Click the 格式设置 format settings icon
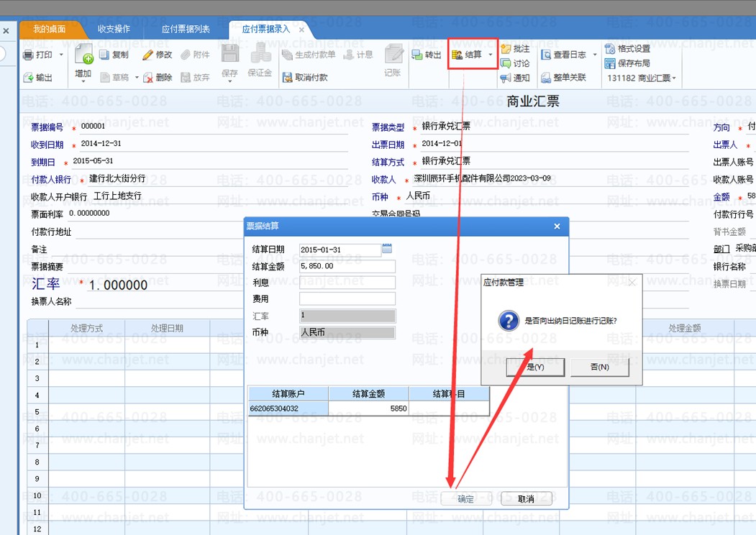Screen dimensions: 756x535 pos(610,49)
